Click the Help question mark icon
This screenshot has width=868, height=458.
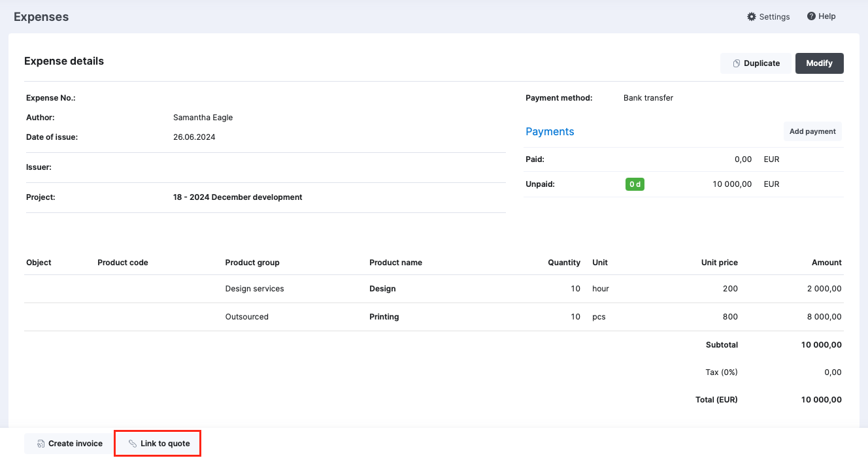pos(811,16)
